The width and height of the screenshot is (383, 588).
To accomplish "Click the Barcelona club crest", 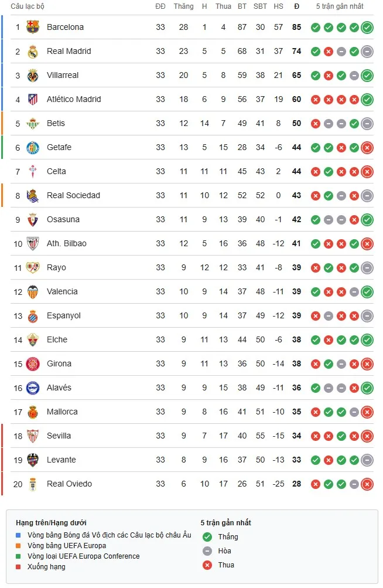I will (34, 27).
